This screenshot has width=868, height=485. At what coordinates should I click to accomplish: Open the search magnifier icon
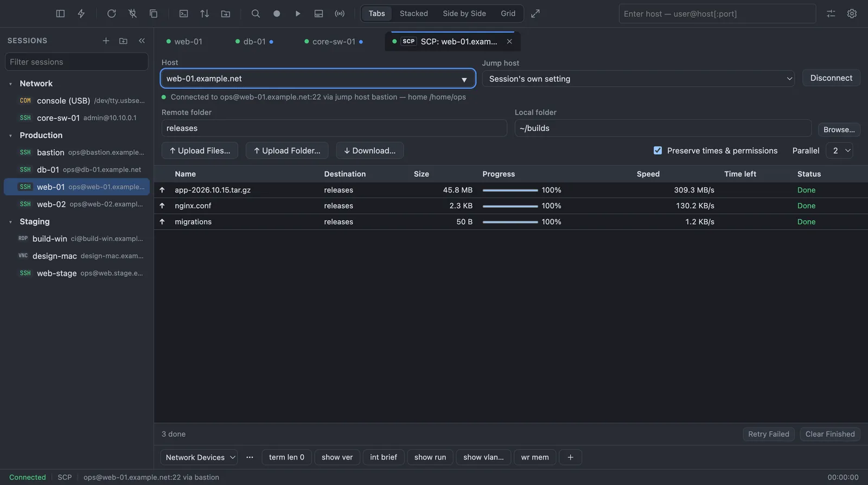pyautogui.click(x=256, y=14)
